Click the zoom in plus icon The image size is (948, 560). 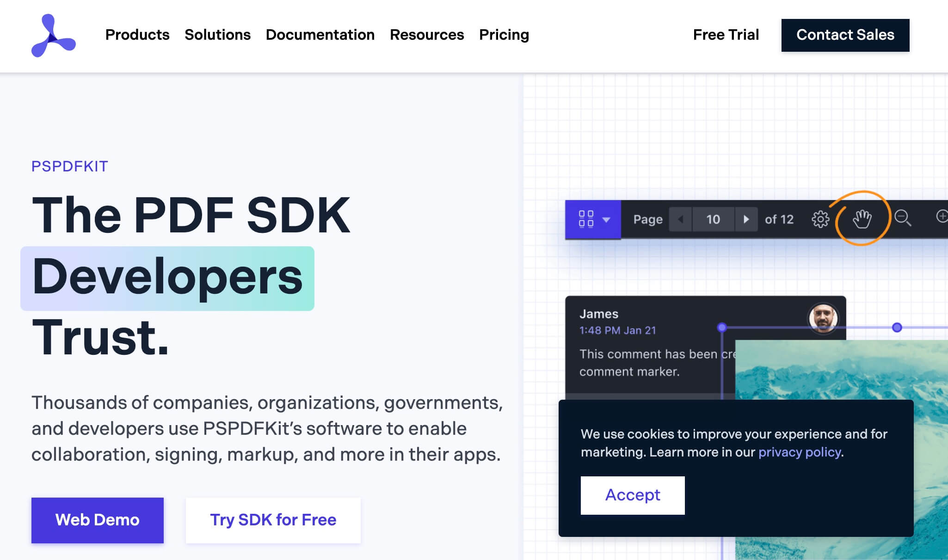pyautogui.click(x=942, y=216)
